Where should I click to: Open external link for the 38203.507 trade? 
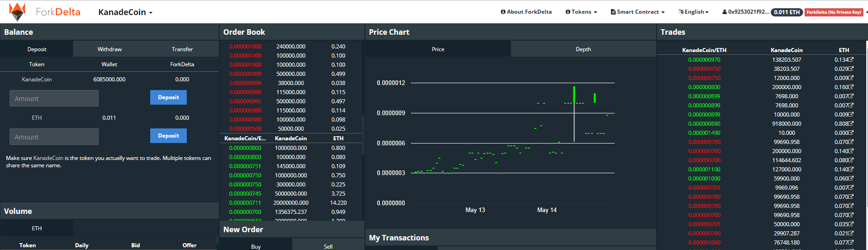pos(851,69)
